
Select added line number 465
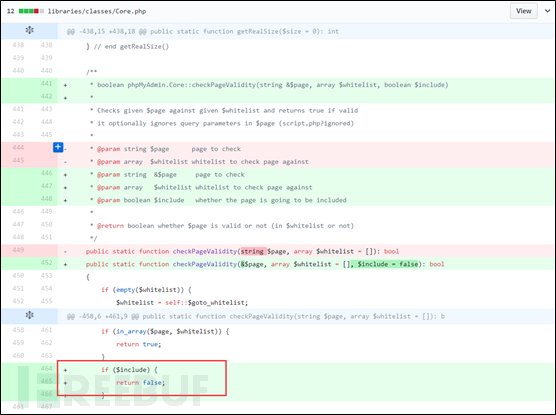coord(46,381)
